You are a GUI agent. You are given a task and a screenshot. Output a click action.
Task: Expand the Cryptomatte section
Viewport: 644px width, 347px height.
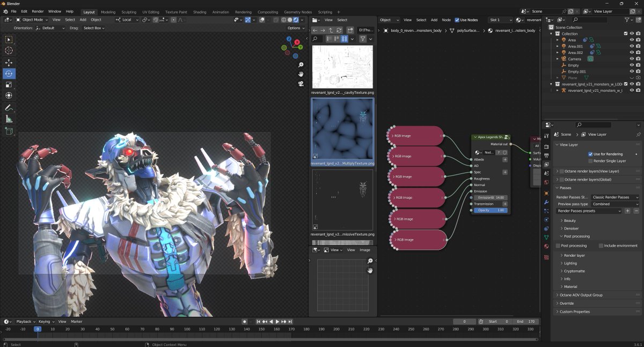point(574,271)
